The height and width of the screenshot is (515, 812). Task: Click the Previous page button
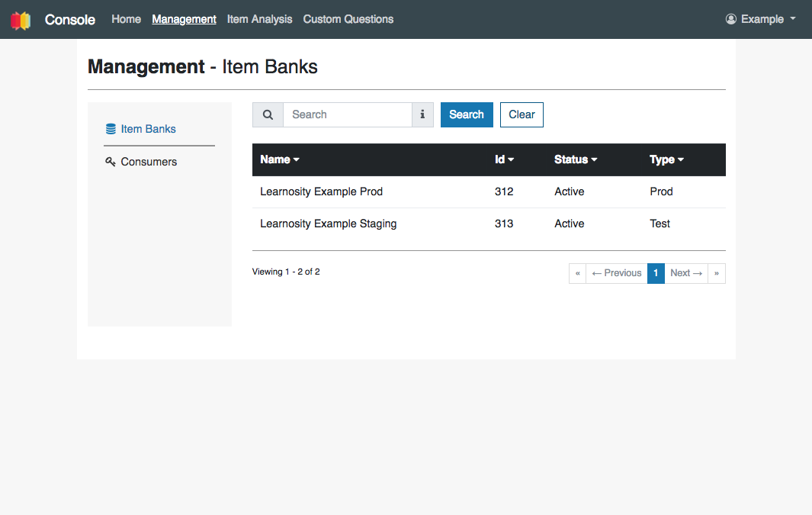point(617,273)
